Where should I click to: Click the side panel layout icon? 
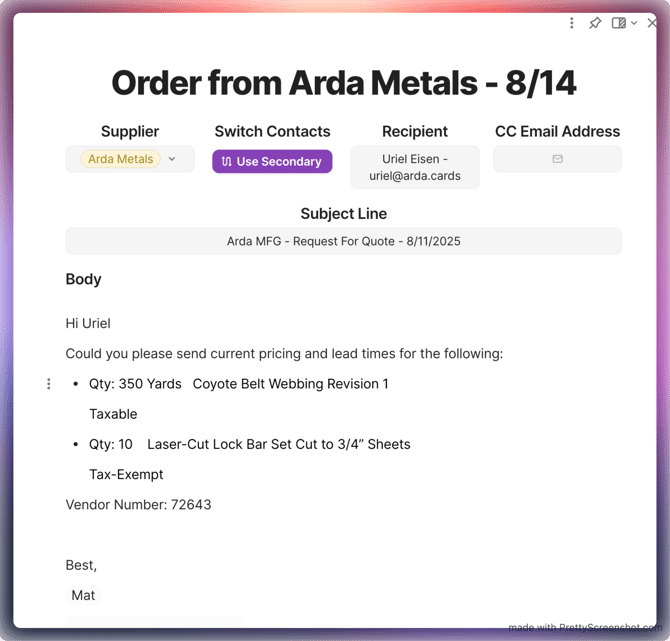coord(619,23)
